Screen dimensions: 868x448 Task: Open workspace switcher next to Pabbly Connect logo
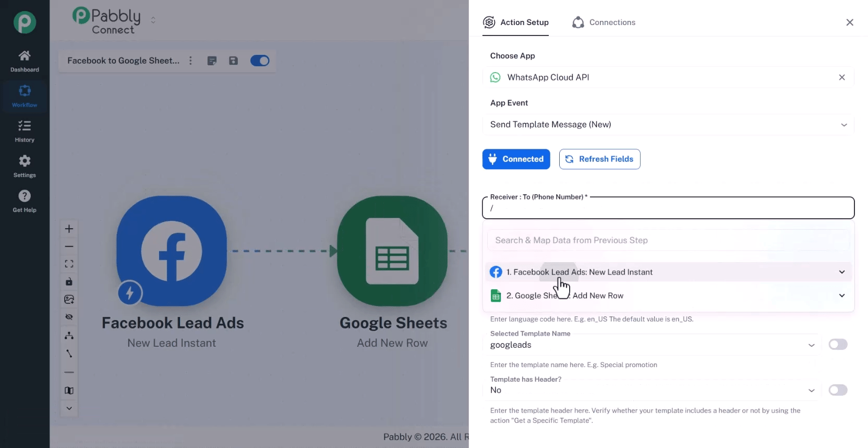(153, 20)
